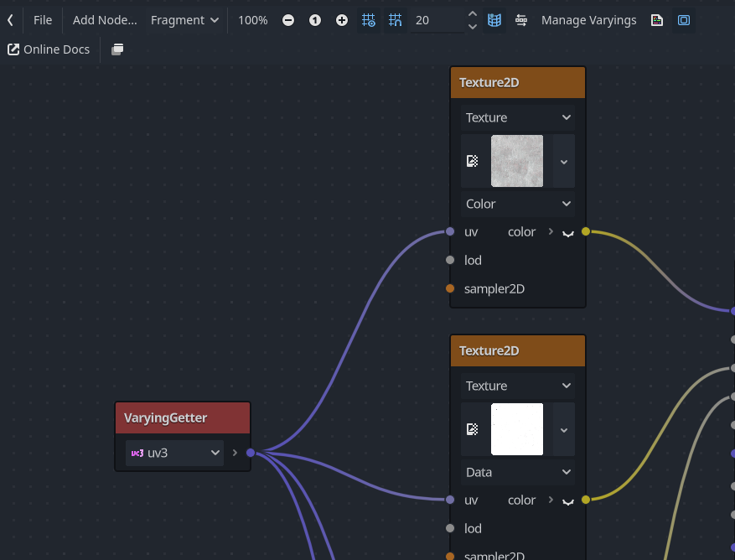This screenshot has height=560, width=735.
Task: Open the Online Docs link
Action: (49, 49)
